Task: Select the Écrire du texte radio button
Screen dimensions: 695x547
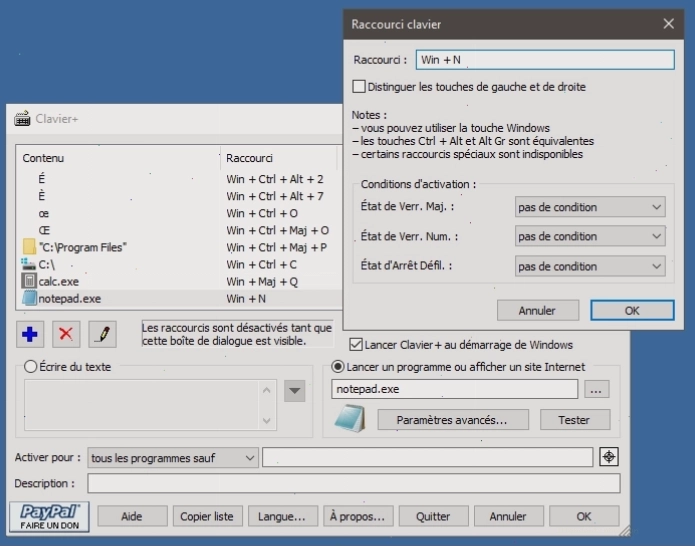Action: [30, 367]
